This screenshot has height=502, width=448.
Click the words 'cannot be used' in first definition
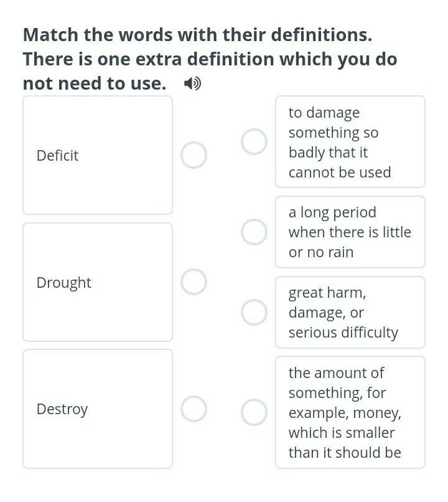[340, 173]
